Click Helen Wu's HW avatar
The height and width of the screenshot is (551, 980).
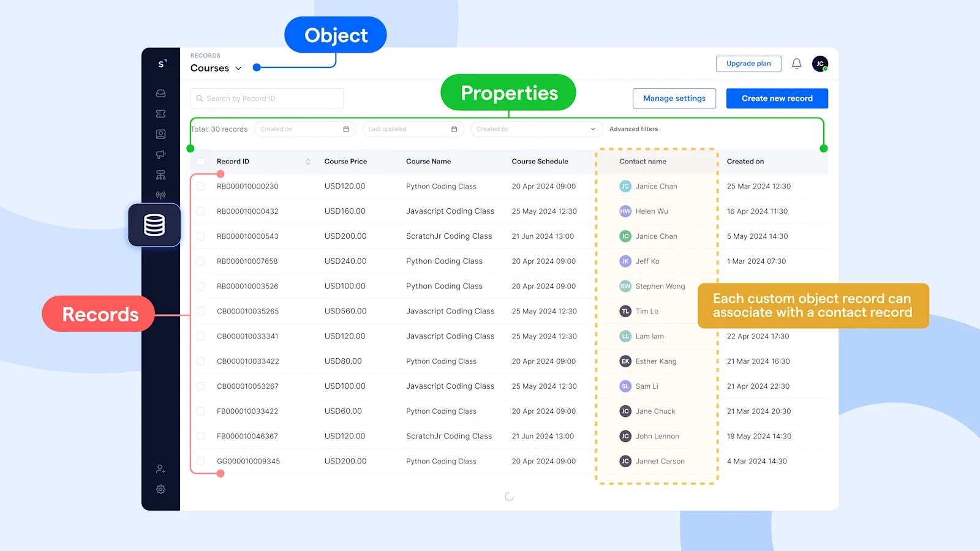click(625, 211)
